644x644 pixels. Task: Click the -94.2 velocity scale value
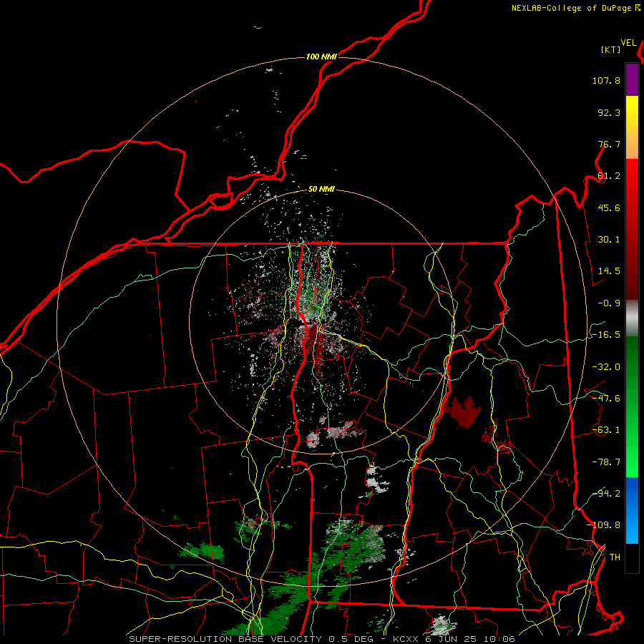coord(606,493)
